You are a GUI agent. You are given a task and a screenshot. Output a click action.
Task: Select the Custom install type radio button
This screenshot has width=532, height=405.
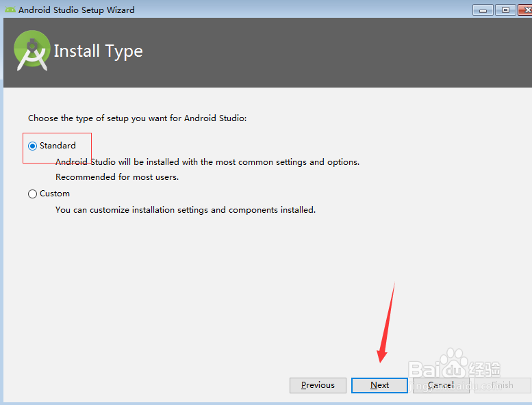[x=33, y=194]
